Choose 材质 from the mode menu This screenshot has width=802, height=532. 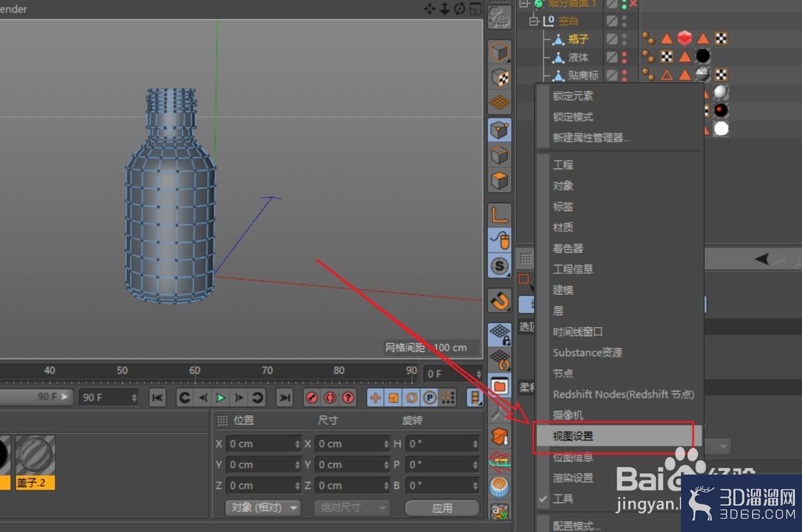(562, 227)
